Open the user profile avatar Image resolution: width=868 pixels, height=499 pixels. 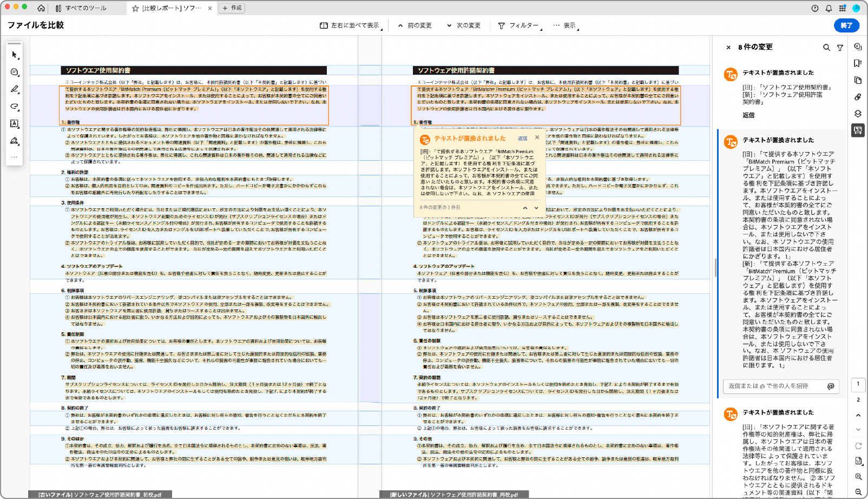856,8
